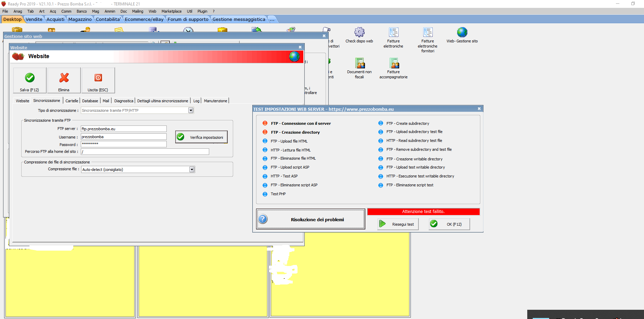The width and height of the screenshot is (644, 319).
Task: Click blue status icon for FTP Eliminazione file HTML
Action: [x=265, y=159]
